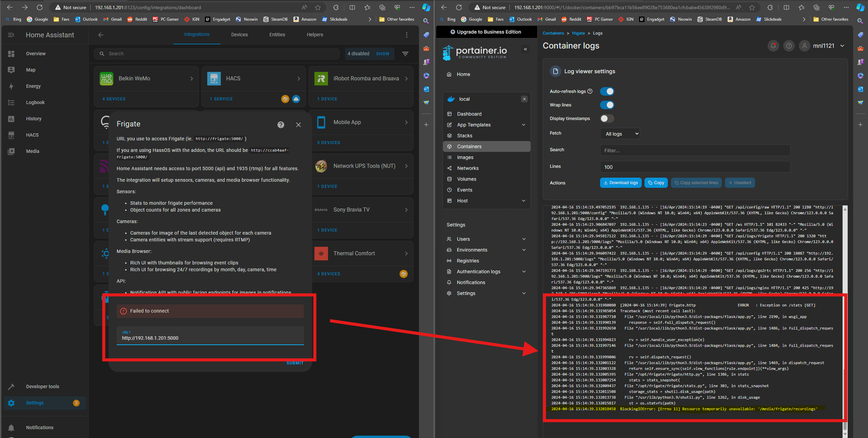
Task: Click the Home Assistant sidebar collapse icon
Action: coord(11,35)
